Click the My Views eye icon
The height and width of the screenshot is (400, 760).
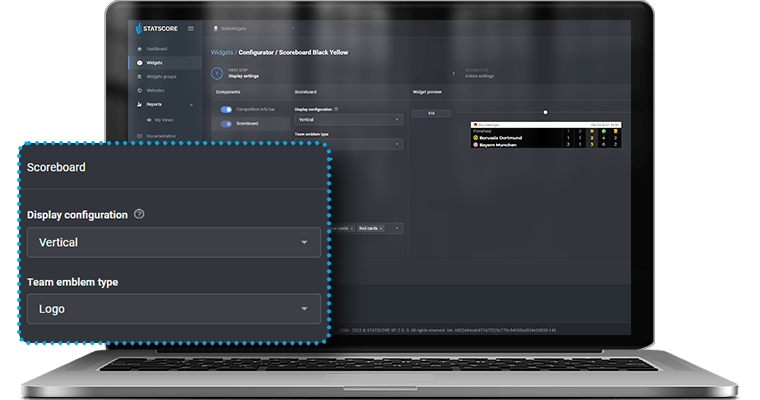[x=149, y=120]
